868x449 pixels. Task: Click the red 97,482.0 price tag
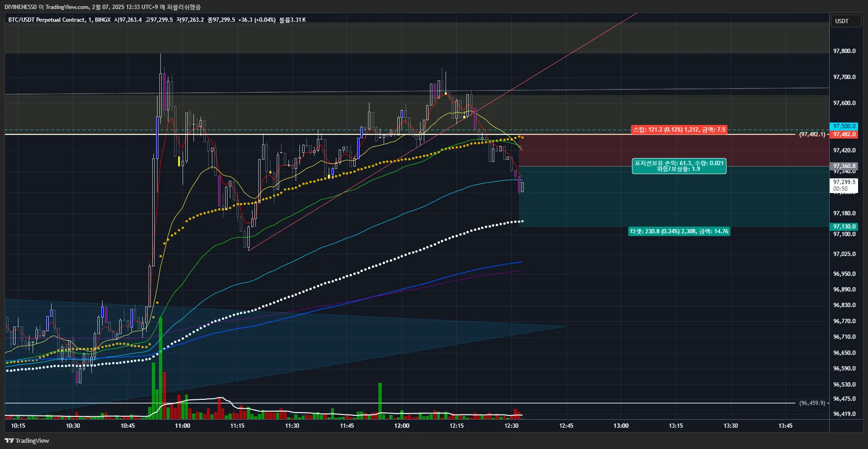pyautogui.click(x=844, y=134)
